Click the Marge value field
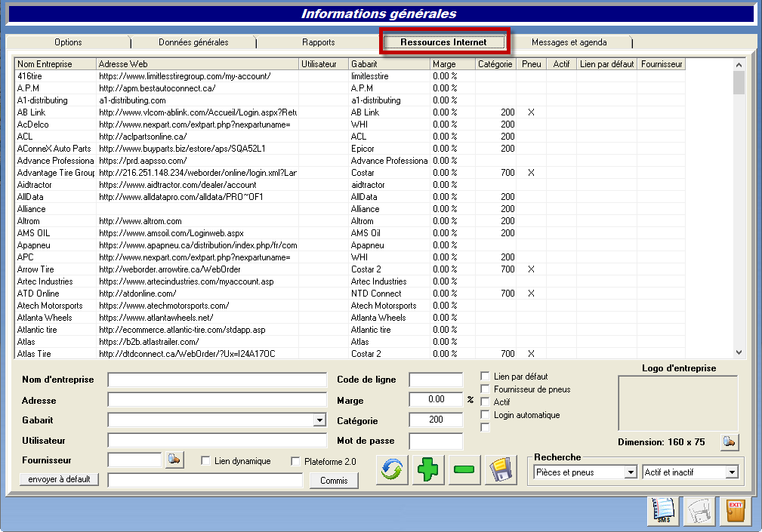This screenshot has width=762, height=532. [436, 399]
